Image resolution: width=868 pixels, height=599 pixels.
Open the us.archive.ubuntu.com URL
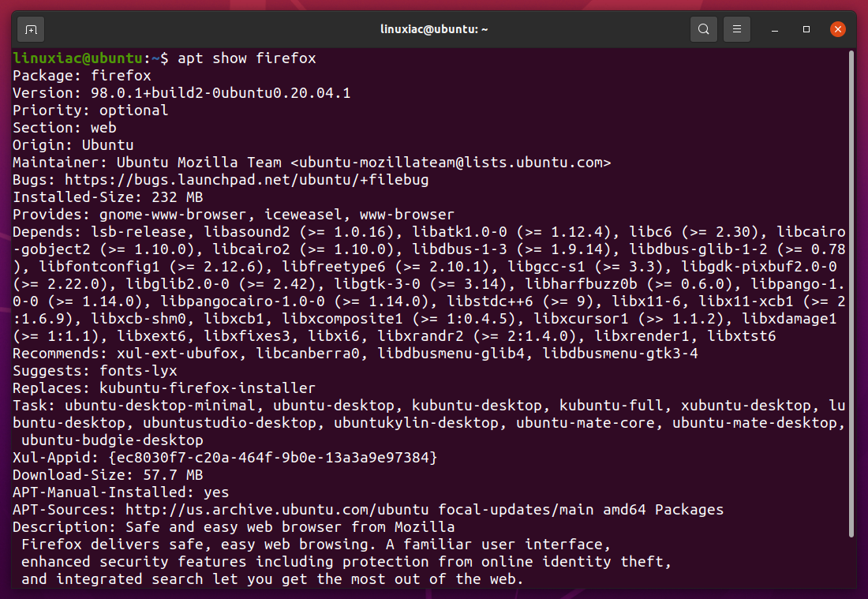277,510
